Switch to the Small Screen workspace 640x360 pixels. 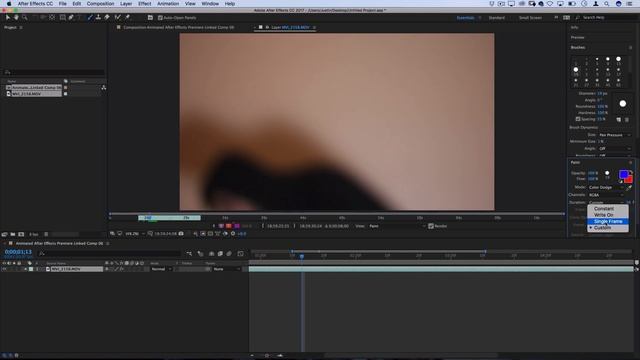[x=530, y=18]
